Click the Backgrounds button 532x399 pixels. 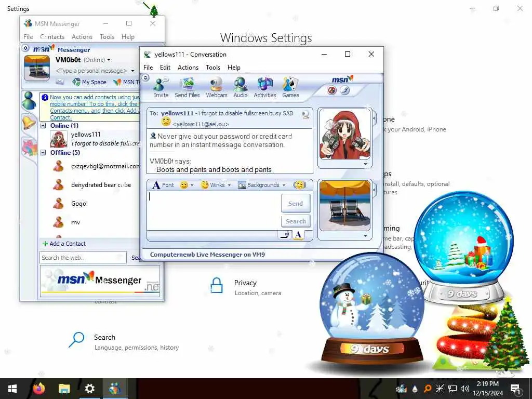259,185
